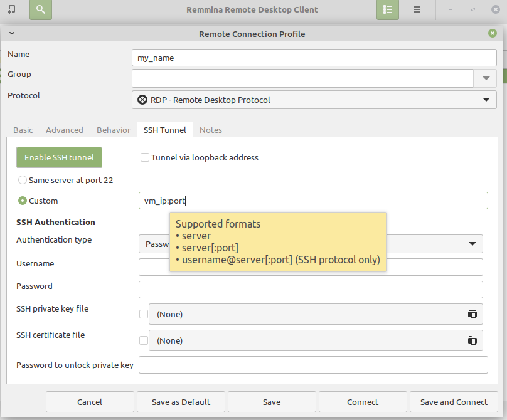The height and width of the screenshot is (420, 507).
Task: Switch to the Advanced tab
Action: (x=65, y=130)
